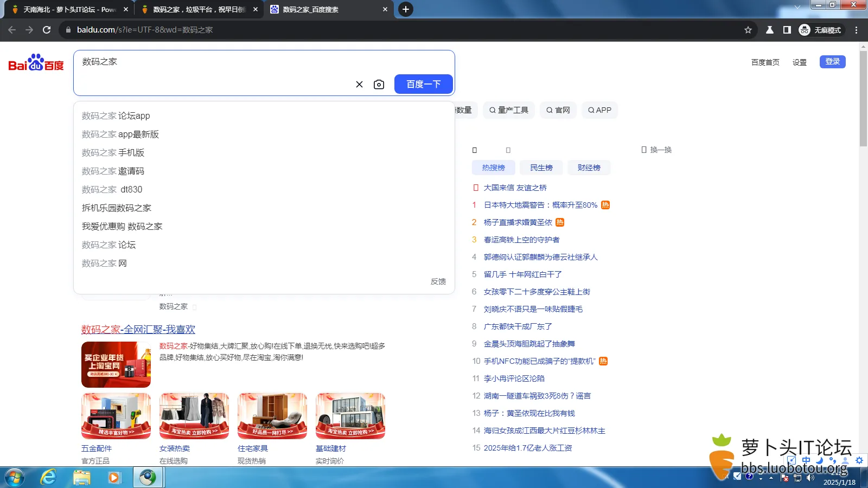Screen dimensions: 868x488
Task: Open hot search 春运高铁上空的守护者
Action: click(521, 240)
